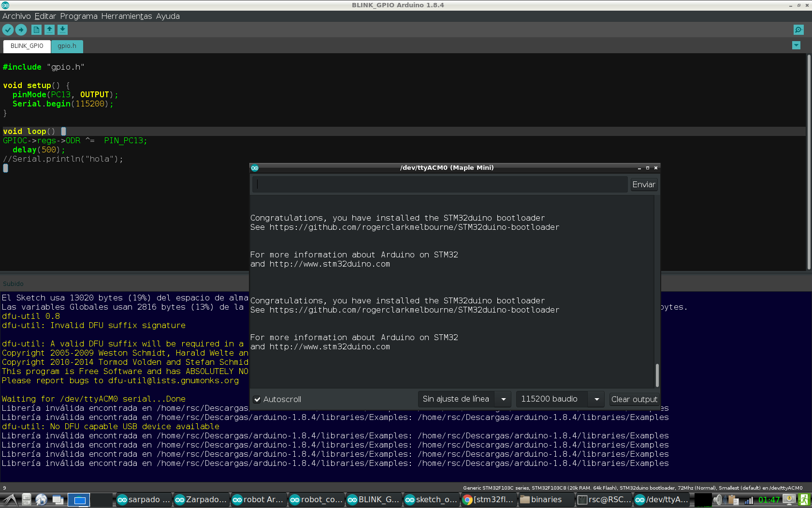Open the start menu icon on taskbar
The height and width of the screenshot is (508, 812).
(x=10, y=500)
